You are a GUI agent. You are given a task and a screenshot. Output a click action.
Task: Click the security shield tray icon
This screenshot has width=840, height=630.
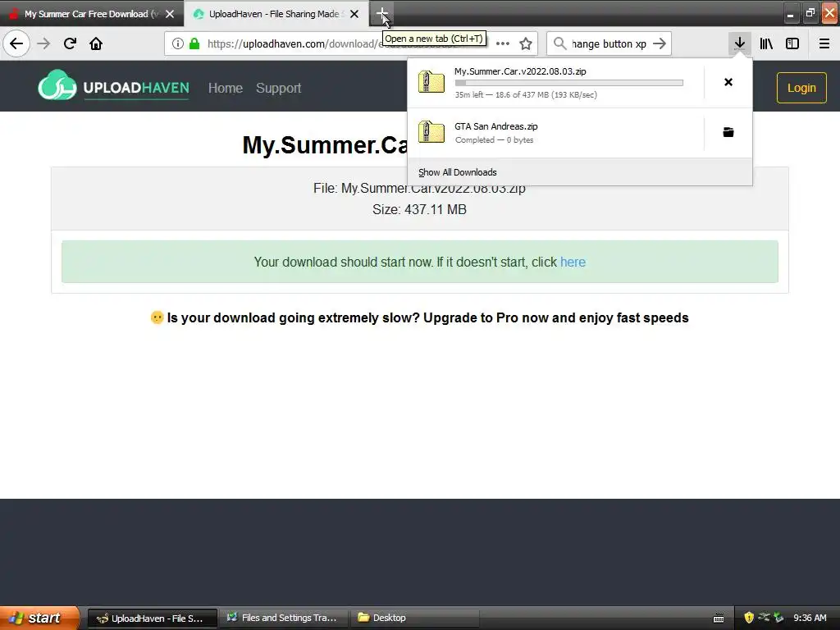point(749,618)
